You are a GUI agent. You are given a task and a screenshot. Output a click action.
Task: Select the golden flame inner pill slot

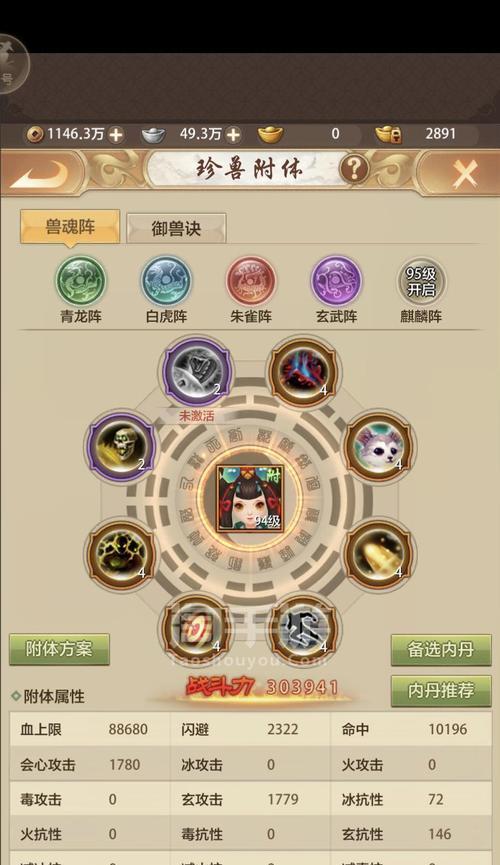[x=379, y=554]
